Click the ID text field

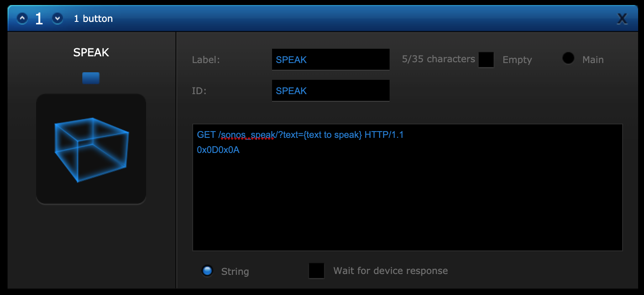[x=330, y=91]
